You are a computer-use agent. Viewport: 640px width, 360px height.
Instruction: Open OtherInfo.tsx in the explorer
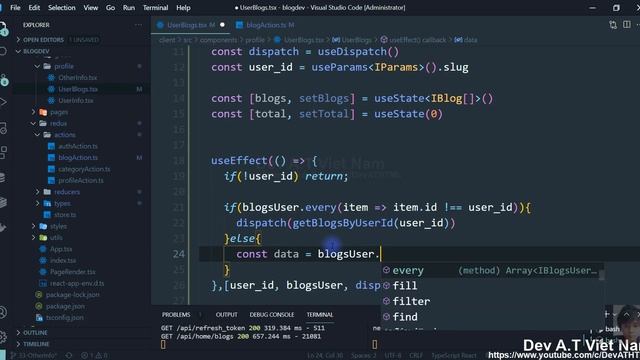pyautogui.click(x=78, y=78)
